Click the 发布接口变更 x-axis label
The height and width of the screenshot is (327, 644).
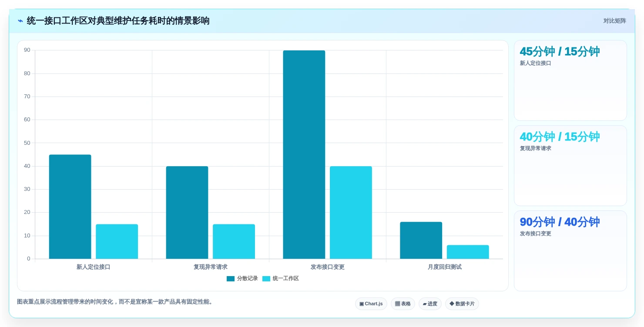pos(328,267)
